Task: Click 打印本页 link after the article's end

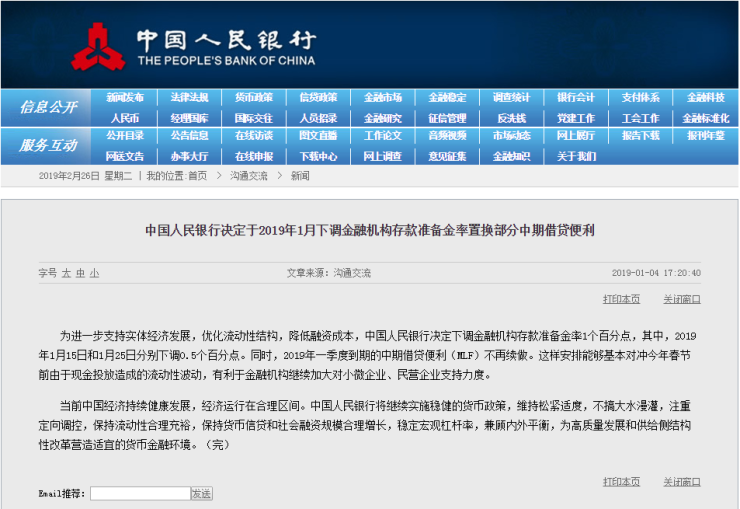Action: tap(621, 482)
